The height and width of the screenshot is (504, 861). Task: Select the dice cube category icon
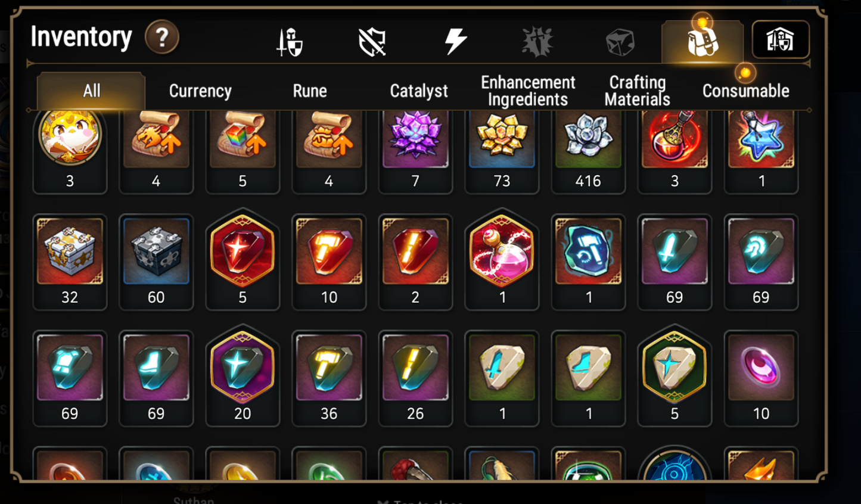[x=620, y=43]
